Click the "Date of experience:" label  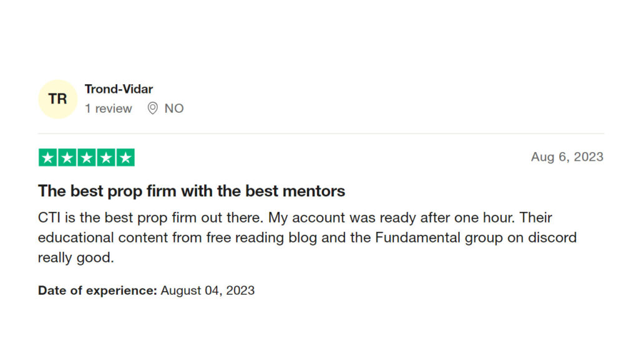click(x=97, y=290)
